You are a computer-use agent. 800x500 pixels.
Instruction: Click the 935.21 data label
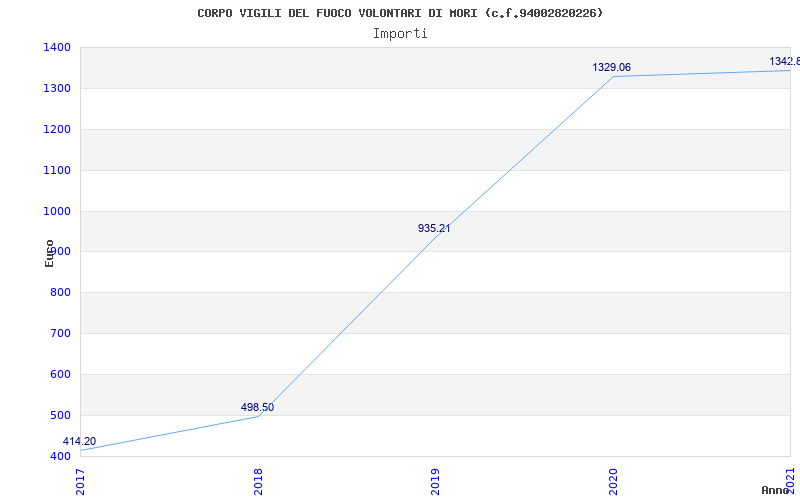434,229
